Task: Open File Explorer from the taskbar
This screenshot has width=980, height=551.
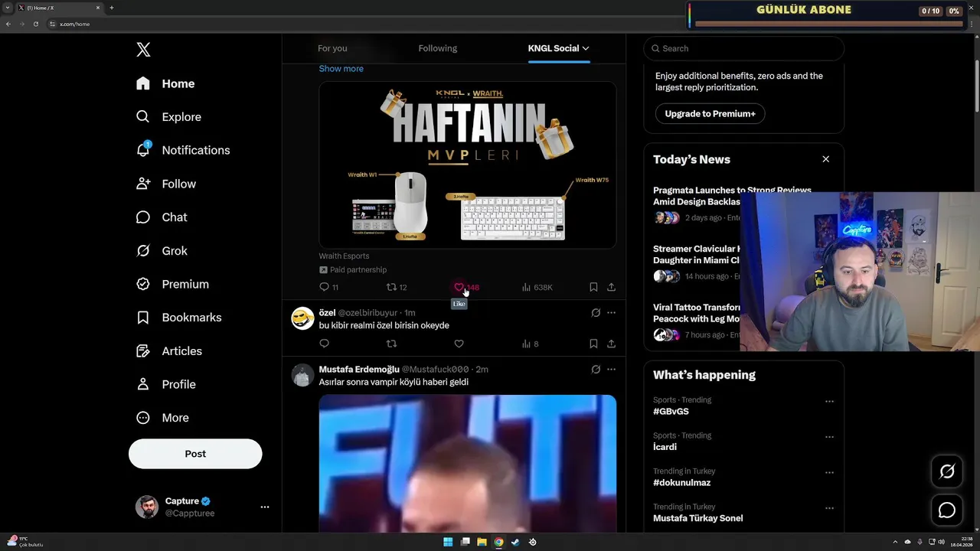Action: coord(482,542)
